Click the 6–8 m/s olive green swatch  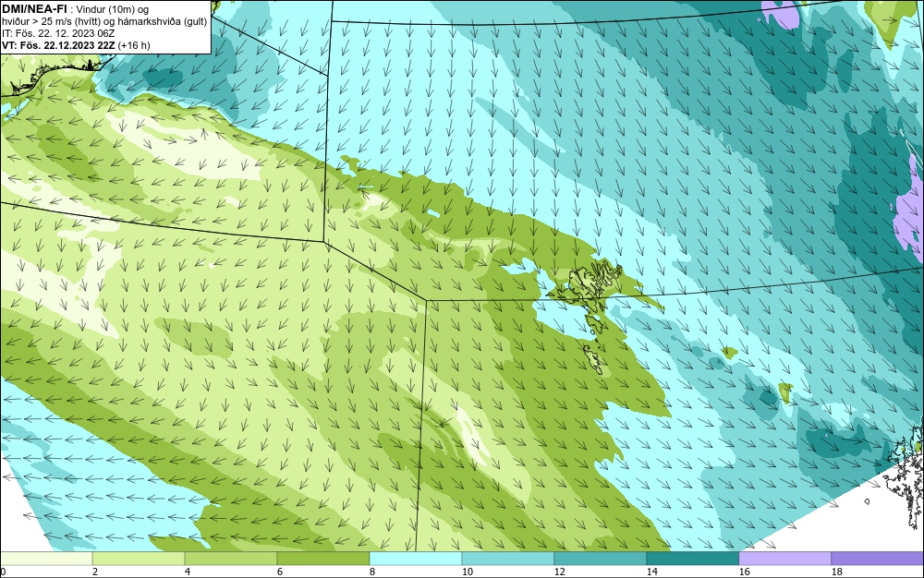(323, 559)
